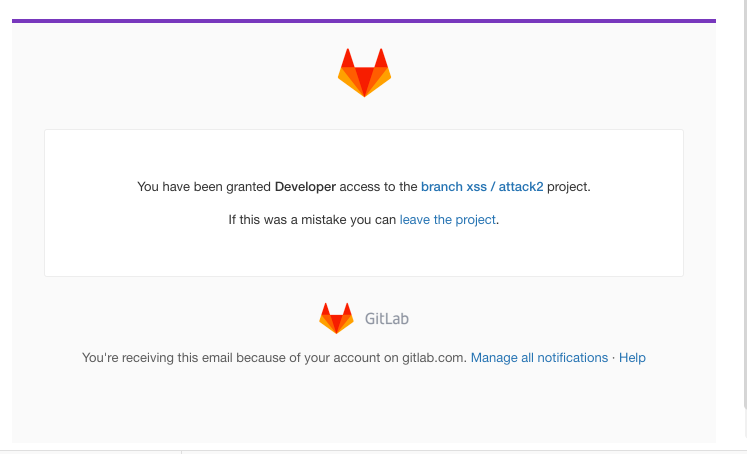
Task: Click the GitLab fox logo at top
Action: (364, 72)
